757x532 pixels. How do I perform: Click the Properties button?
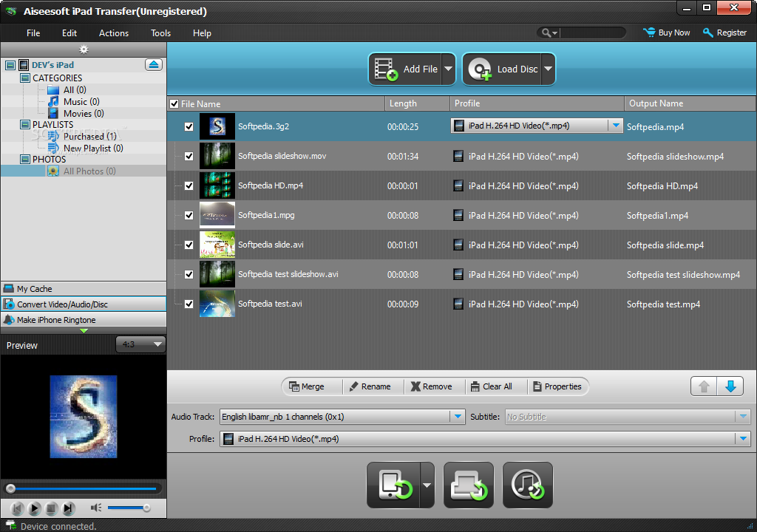[x=557, y=386]
